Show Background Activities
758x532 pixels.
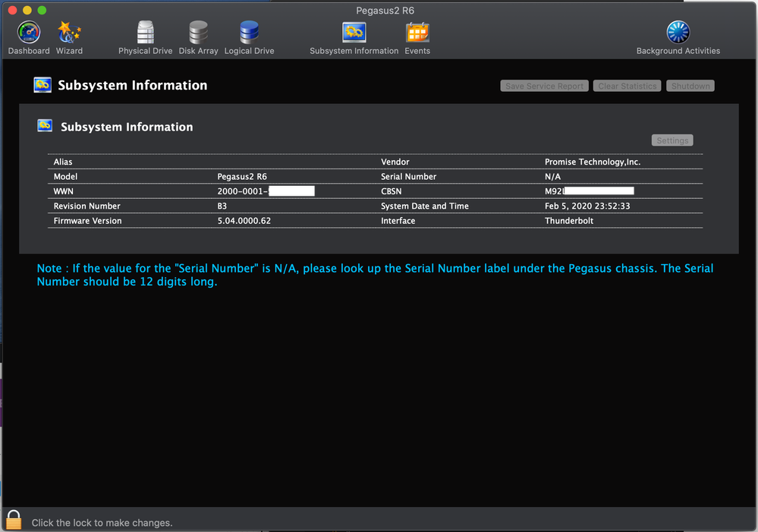click(678, 38)
